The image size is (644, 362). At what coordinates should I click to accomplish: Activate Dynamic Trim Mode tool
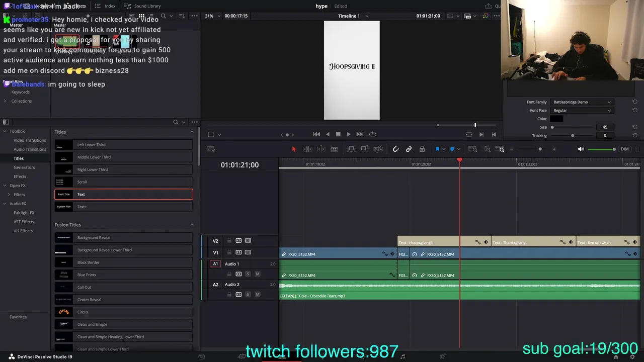(x=321, y=149)
